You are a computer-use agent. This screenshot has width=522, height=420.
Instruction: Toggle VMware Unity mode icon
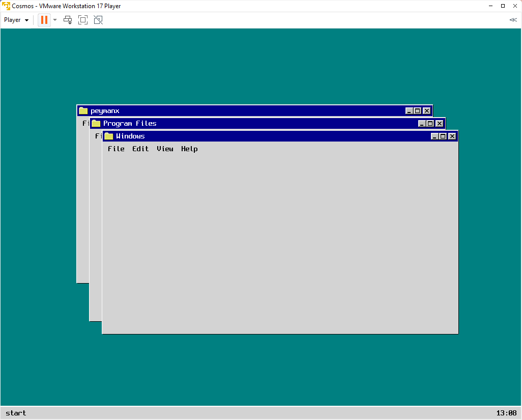[x=98, y=20]
